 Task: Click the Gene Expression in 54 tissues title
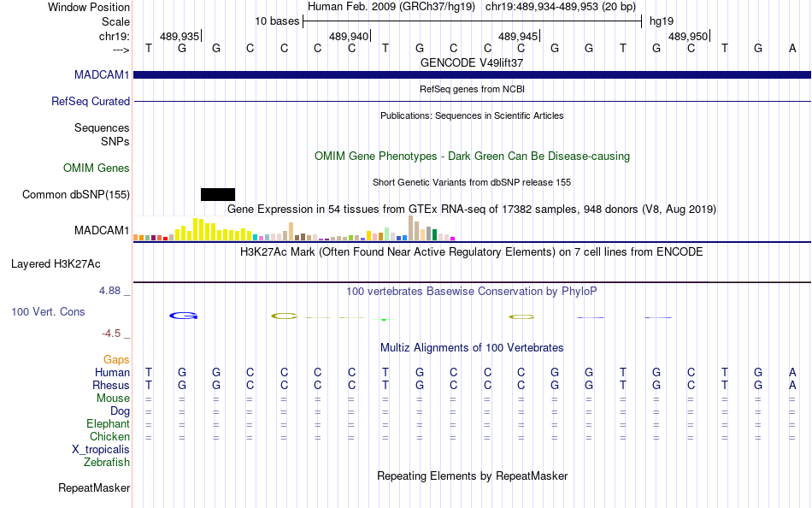tap(472, 210)
